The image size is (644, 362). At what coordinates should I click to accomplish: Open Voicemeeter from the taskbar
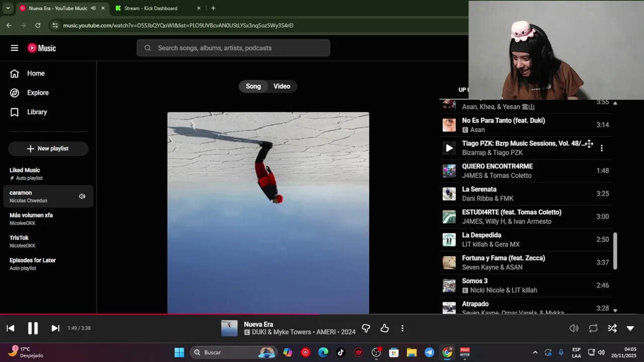pyautogui.click(x=465, y=352)
